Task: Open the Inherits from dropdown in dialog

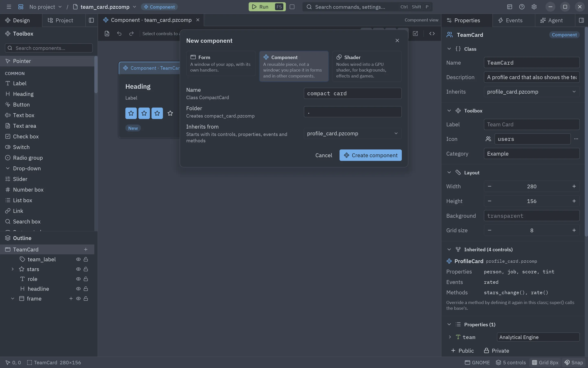Action: coord(352,133)
